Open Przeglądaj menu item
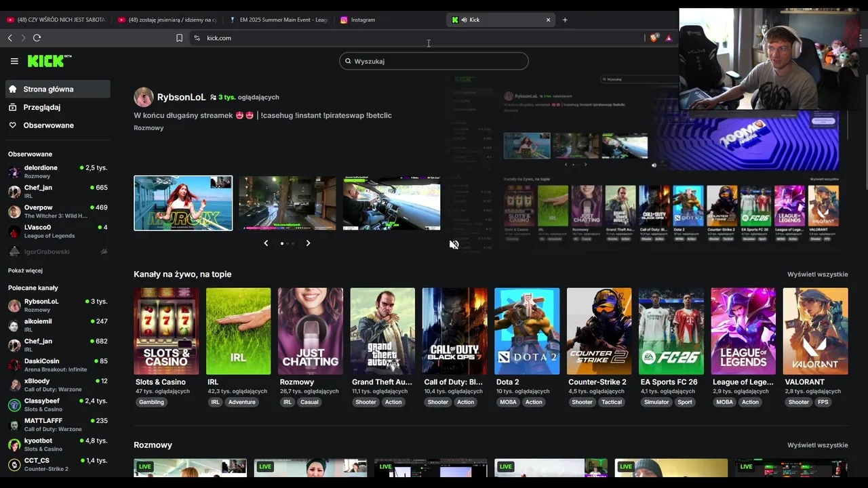868x488 pixels. click(58, 107)
